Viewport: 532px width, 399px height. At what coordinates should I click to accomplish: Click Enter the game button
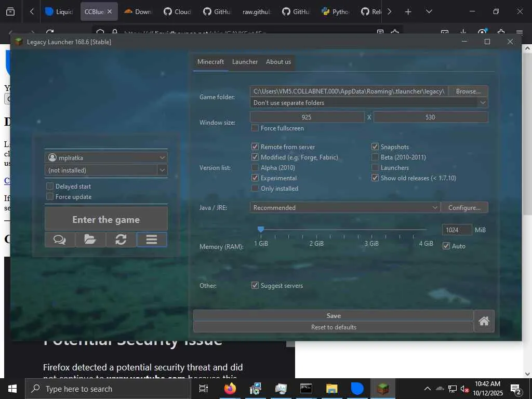click(106, 220)
